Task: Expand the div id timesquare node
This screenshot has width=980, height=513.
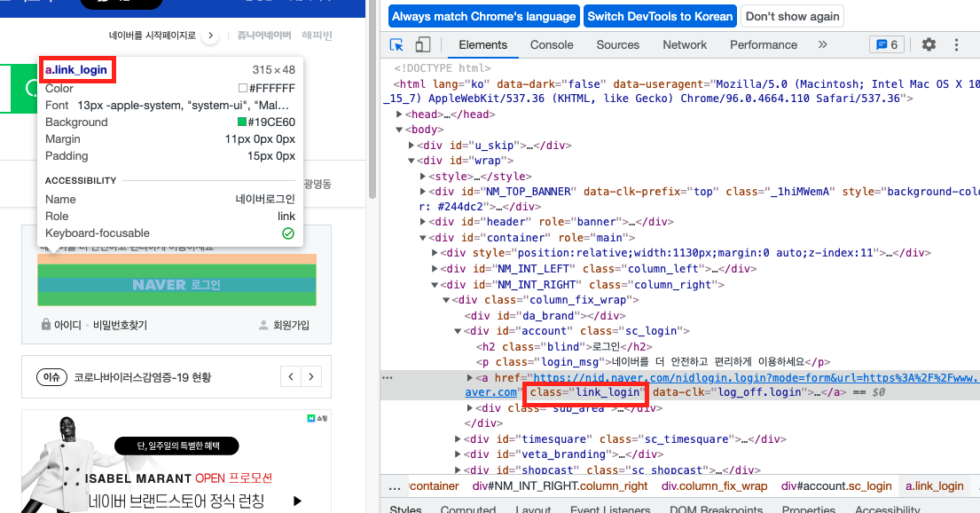Action: [x=459, y=439]
